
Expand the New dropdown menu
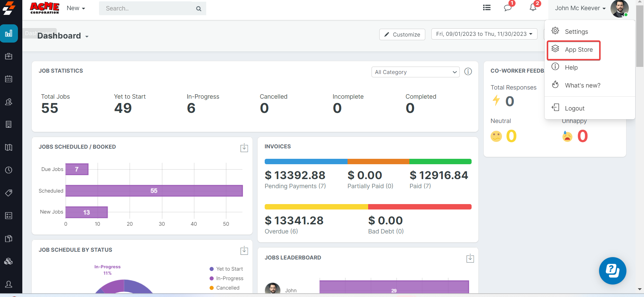click(x=76, y=8)
